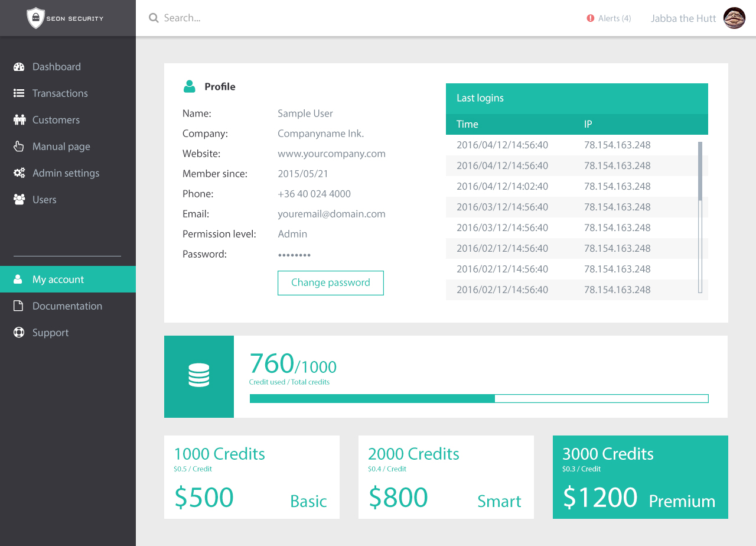Click the Documentation file icon
This screenshot has width=756, height=546.
tap(19, 306)
